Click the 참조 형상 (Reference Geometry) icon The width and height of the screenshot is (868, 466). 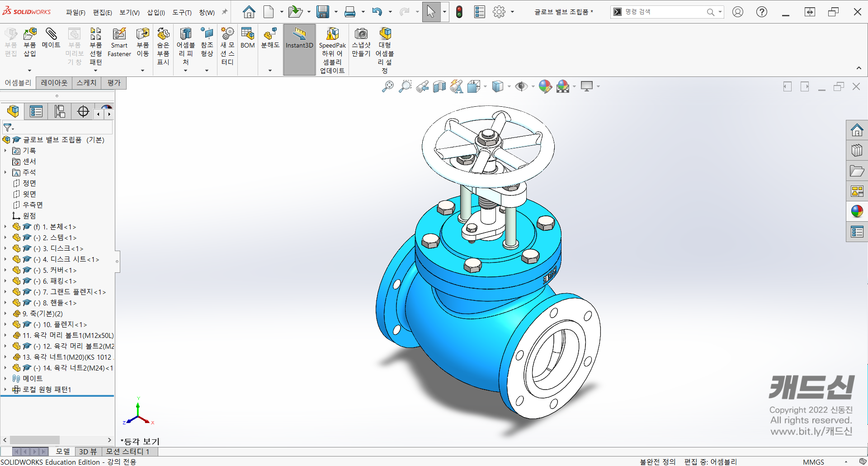pyautogui.click(x=207, y=34)
